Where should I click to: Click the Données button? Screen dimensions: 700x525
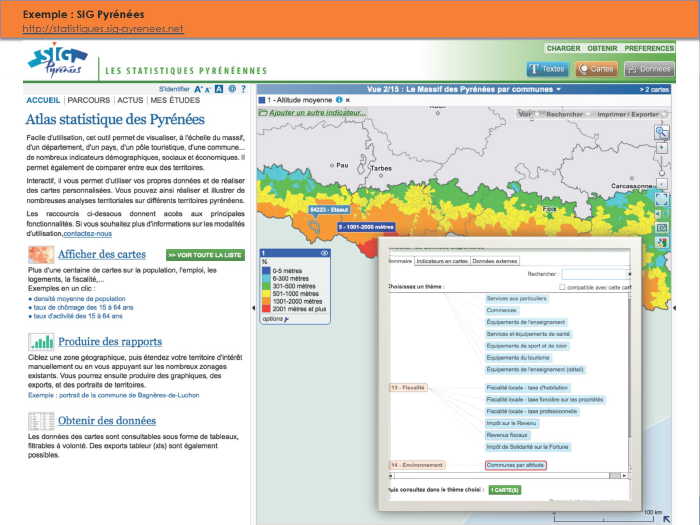[x=649, y=69]
